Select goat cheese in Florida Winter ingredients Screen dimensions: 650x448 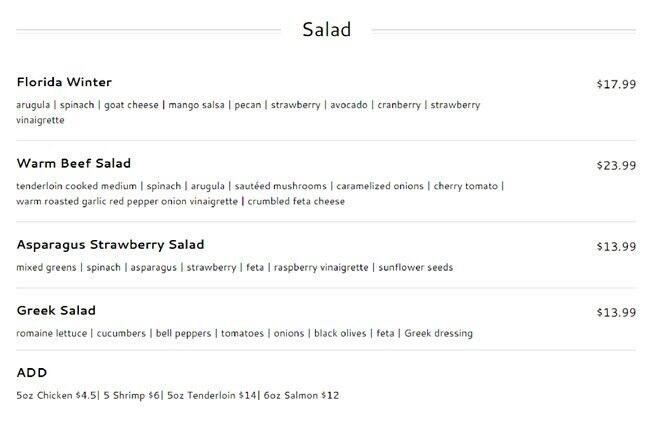click(x=131, y=104)
